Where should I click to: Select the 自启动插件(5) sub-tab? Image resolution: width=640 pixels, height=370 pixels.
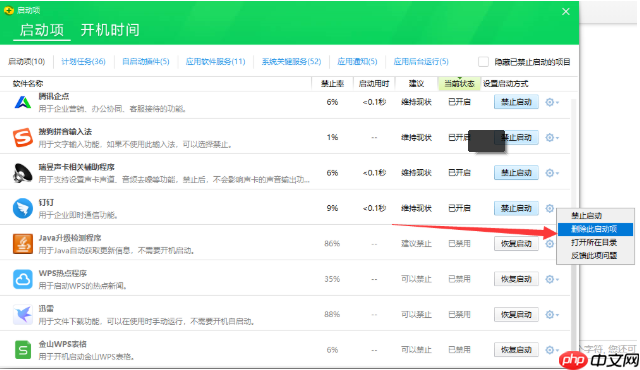[146, 62]
